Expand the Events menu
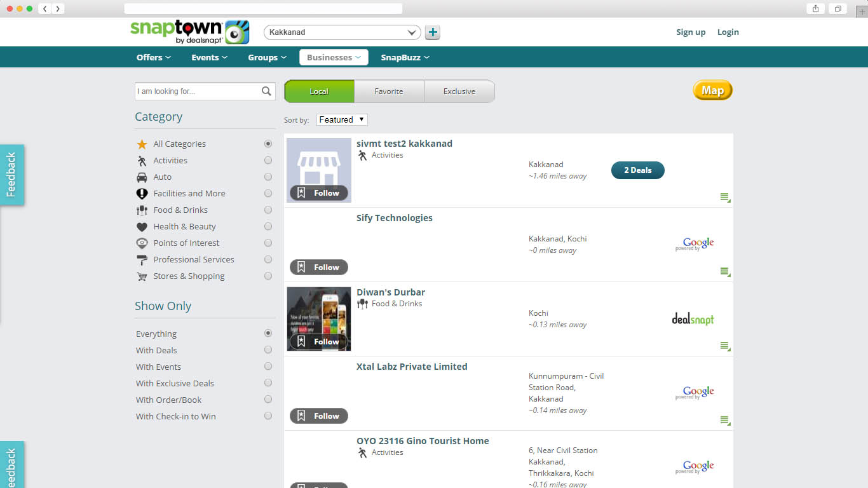Image resolution: width=868 pixels, height=488 pixels. (x=209, y=57)
